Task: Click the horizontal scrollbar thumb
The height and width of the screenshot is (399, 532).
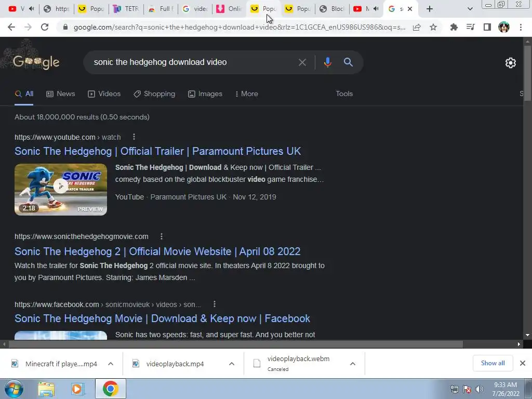Action: click(235, 344)
